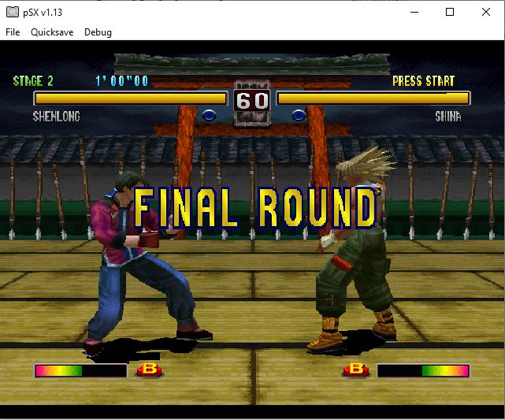Click the pSX v1.13 window title
The image size is (505, 420).
coord(43,13)
